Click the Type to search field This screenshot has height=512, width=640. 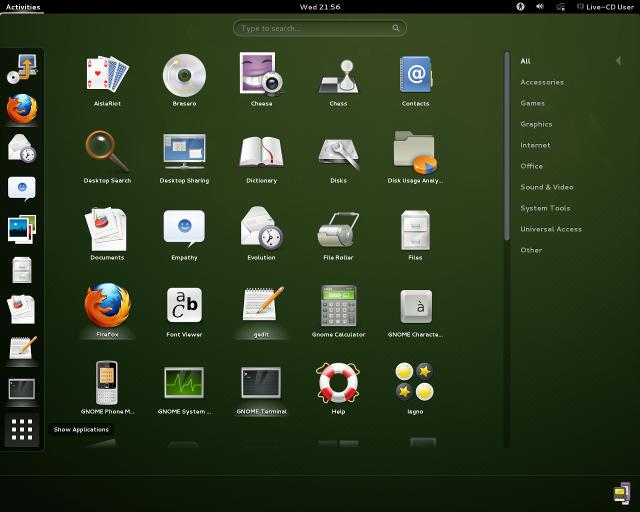[320, 28]
